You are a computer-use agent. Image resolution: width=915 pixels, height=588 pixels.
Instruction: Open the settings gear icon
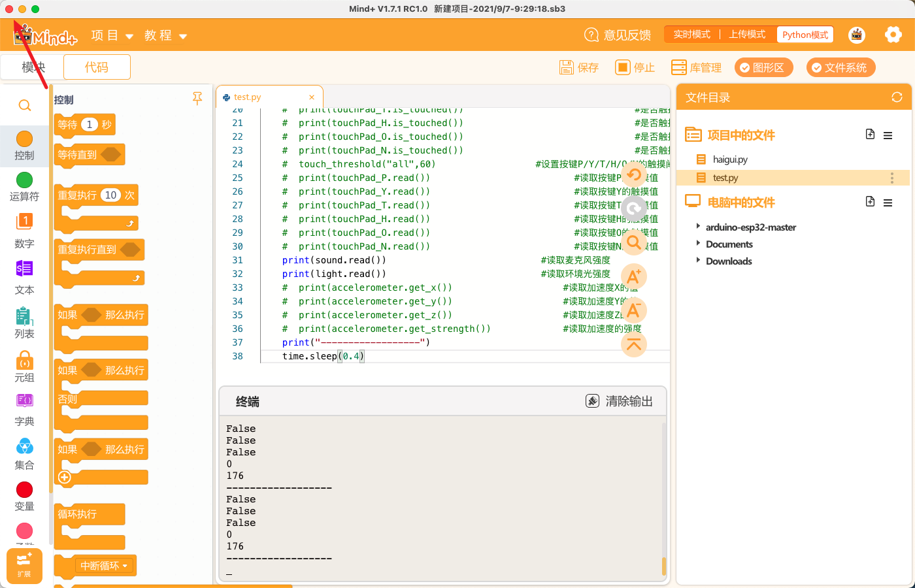893,35
